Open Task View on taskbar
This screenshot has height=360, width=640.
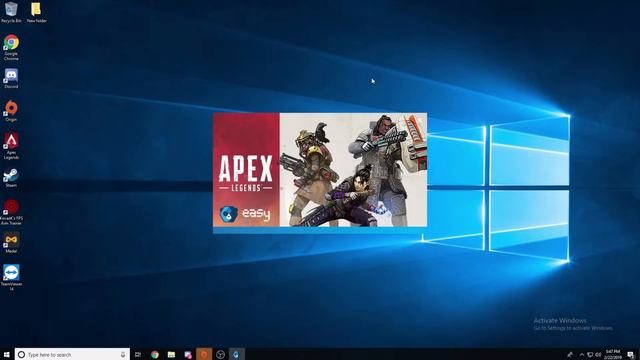[x=138, y=354]
